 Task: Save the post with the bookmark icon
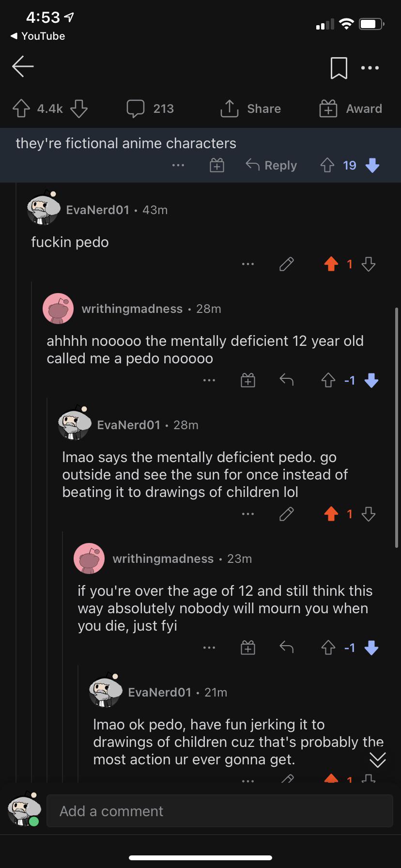[x=339, y=68]
